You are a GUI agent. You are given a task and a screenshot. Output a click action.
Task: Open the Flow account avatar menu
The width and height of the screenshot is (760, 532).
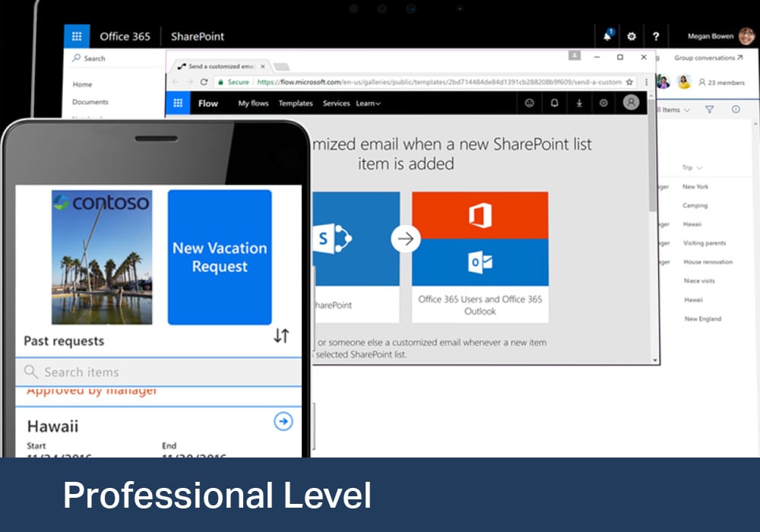pyautogui.click(x=631, y=103)
